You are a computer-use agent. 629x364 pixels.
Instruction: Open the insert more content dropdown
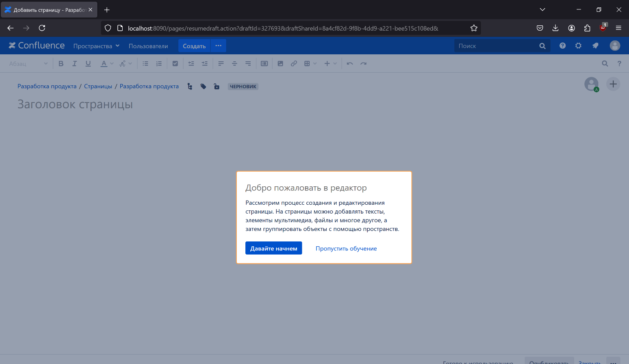coord(330,64)
